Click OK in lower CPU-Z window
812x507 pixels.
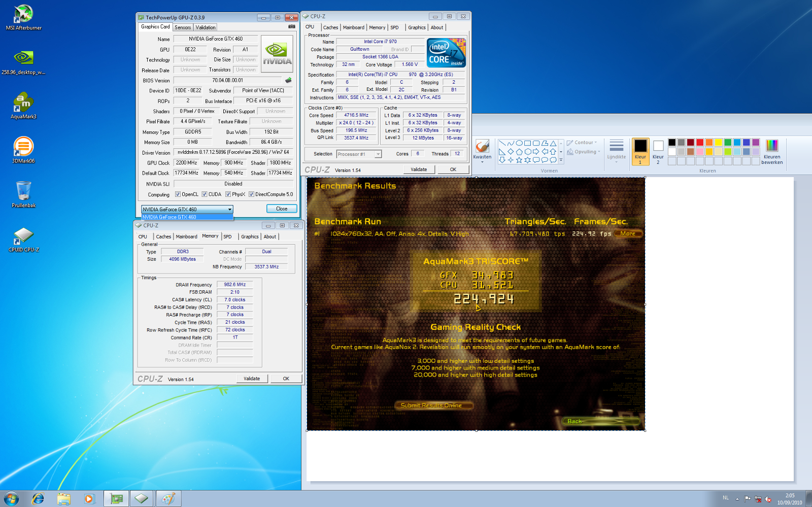click(x=286, y=379)
